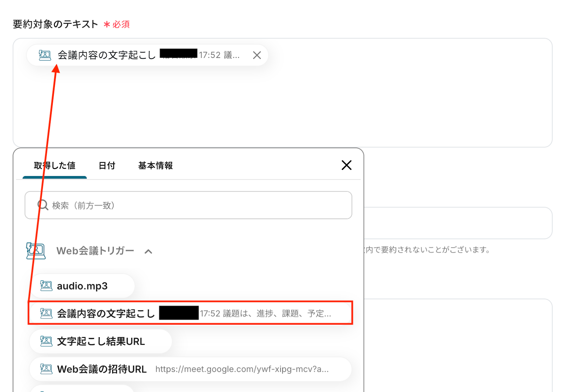Click the meet.google.com invitation URL text
This screenshot has height=392, width=566.
coord(242,369)
